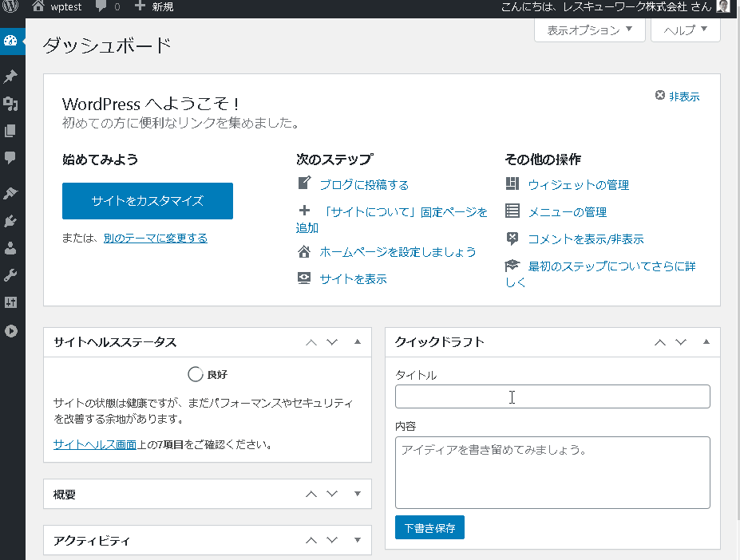The height and width of the screenshot is (560, 740).
Task: Move クイックドラフト panel up
Action: [660, 342]
